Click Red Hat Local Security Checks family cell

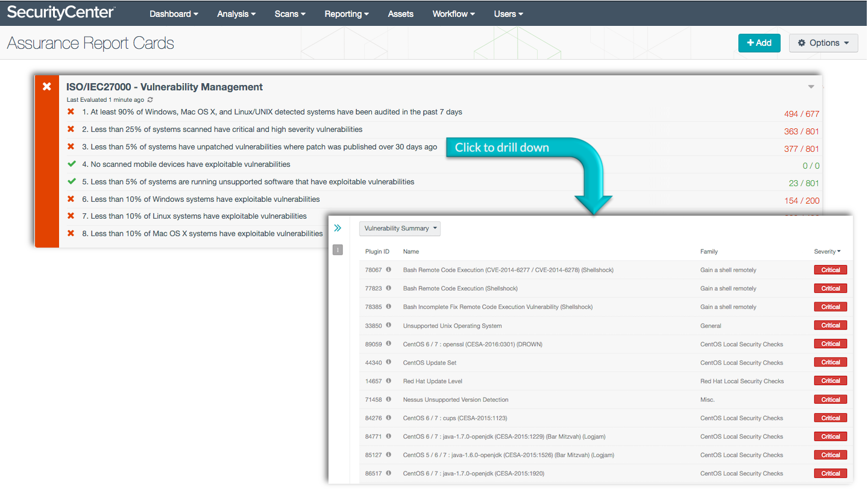[742, 381]
